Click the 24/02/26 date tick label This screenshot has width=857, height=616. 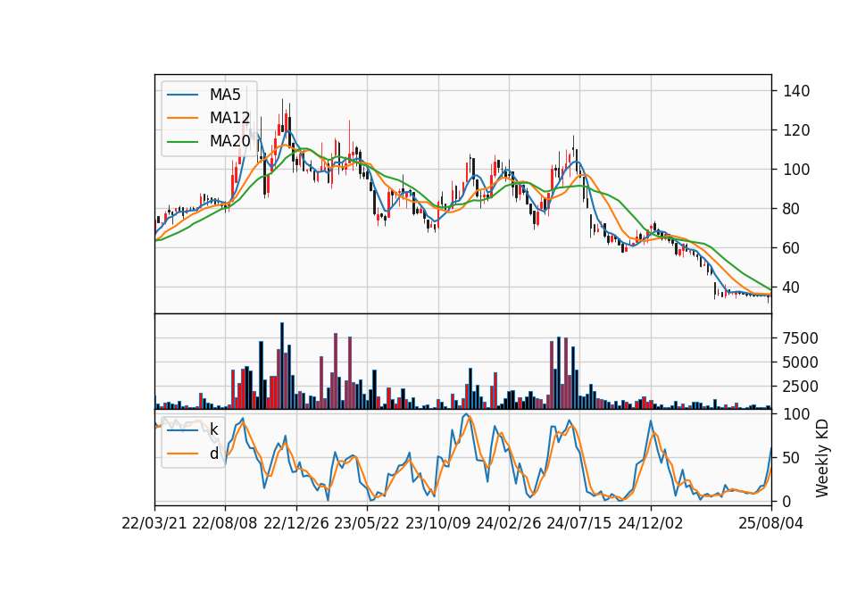coord(508,523)
